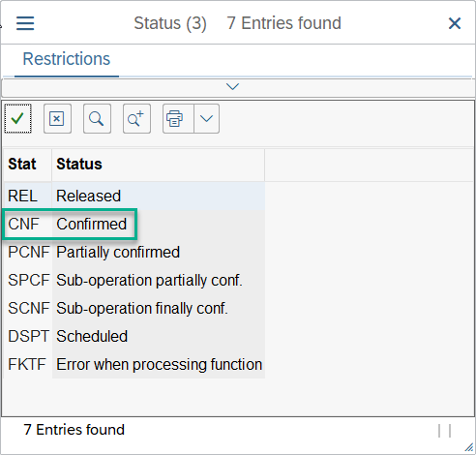This screenshot has height=455, width=476.
Task: Click the resize grip in the corner
Action: pyautogui.click(x=468, y=447)
